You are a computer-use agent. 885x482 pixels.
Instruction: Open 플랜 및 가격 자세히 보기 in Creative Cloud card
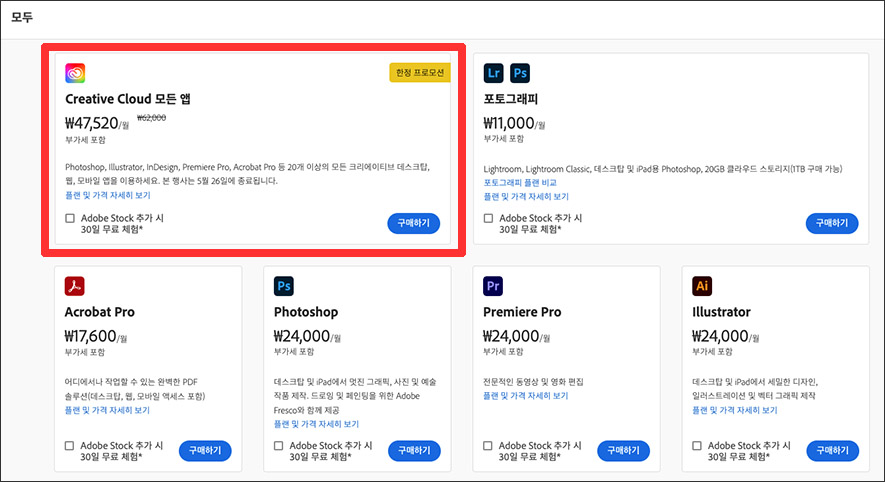pos(108,195)
